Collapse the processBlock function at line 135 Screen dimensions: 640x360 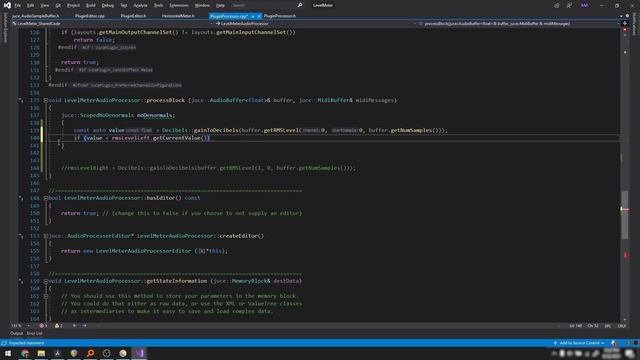(x=46, y=100)
